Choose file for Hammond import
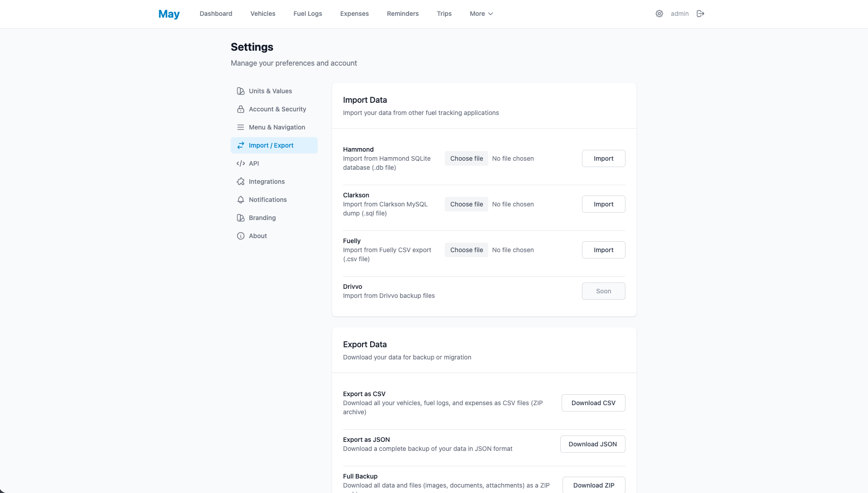Viewport: 868px width, 493px height. click(467, 158)
